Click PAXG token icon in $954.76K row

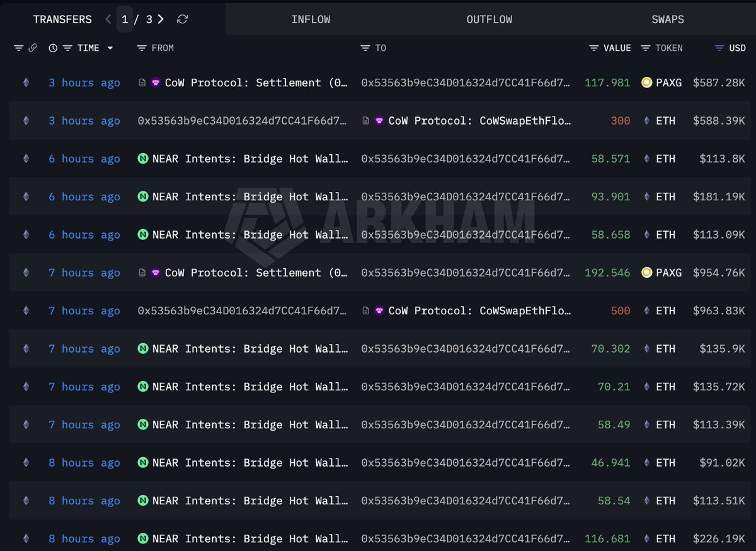pos(646,273)
